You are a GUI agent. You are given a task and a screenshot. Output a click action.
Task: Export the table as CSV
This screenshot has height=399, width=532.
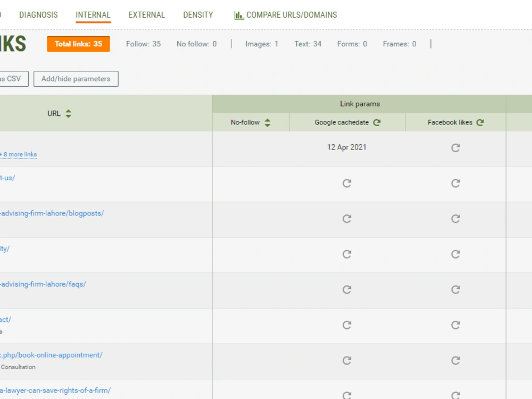point(14,79)
